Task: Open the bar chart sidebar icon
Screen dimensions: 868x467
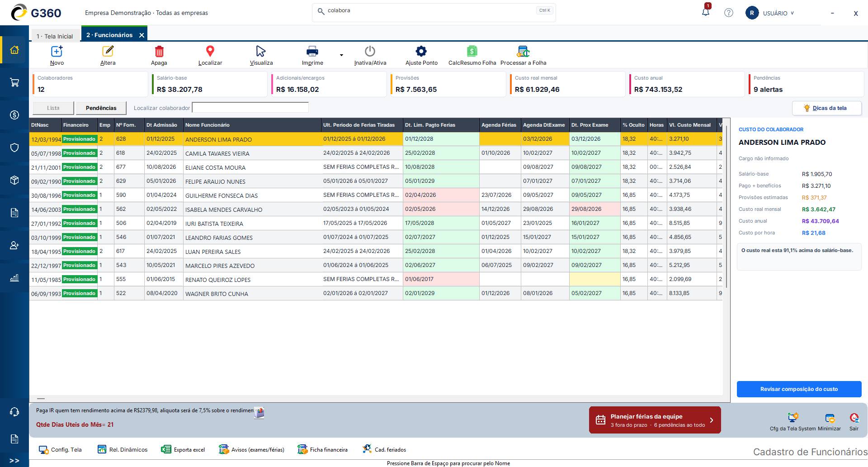Action: pyautogui.click(x=14, y=278)
